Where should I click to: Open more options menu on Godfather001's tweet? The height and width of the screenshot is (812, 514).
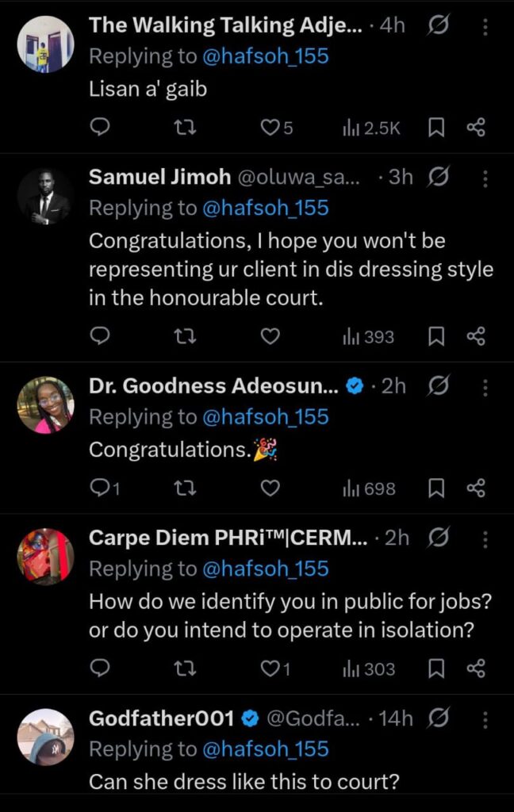coord(485,719)
